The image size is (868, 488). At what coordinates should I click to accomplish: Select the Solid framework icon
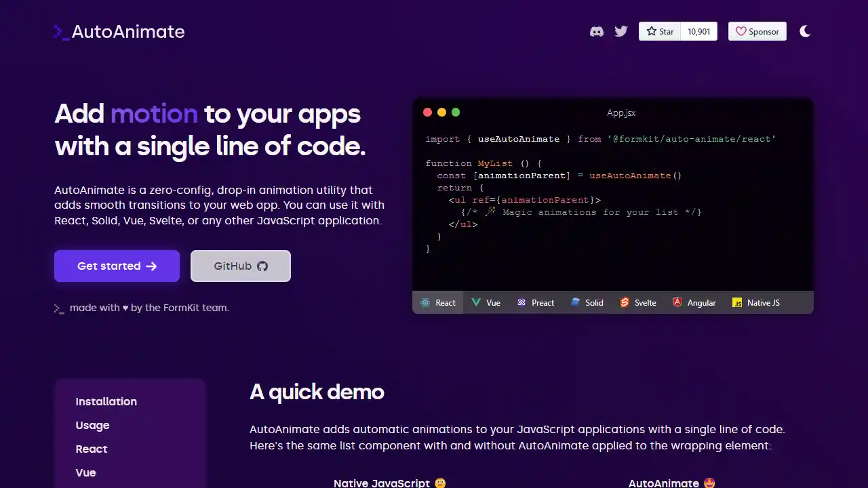point(576,302)
